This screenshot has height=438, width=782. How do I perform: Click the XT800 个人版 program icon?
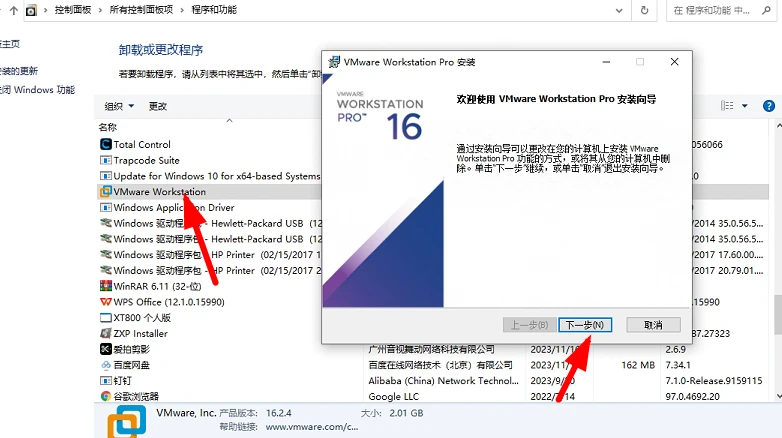click(106, 318)
